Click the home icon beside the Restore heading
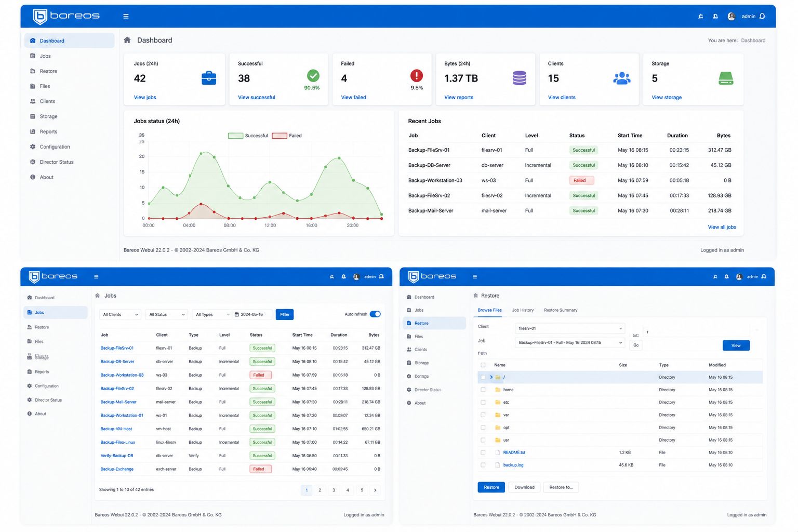The width and height of the screenshot is (798, 532). click(x=475, y=296)
